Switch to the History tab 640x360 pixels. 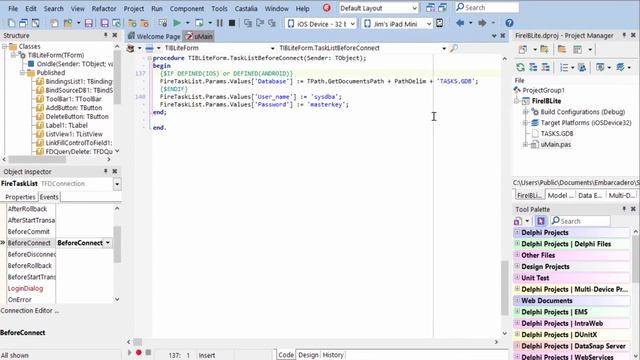[333, 355]
